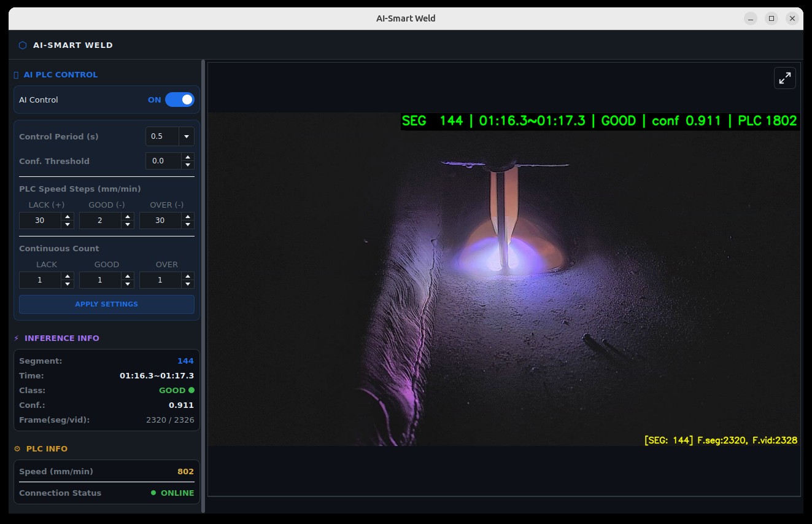
Task: Click the yellow F.seg:2320 overlay text
Action: point(721,440)
